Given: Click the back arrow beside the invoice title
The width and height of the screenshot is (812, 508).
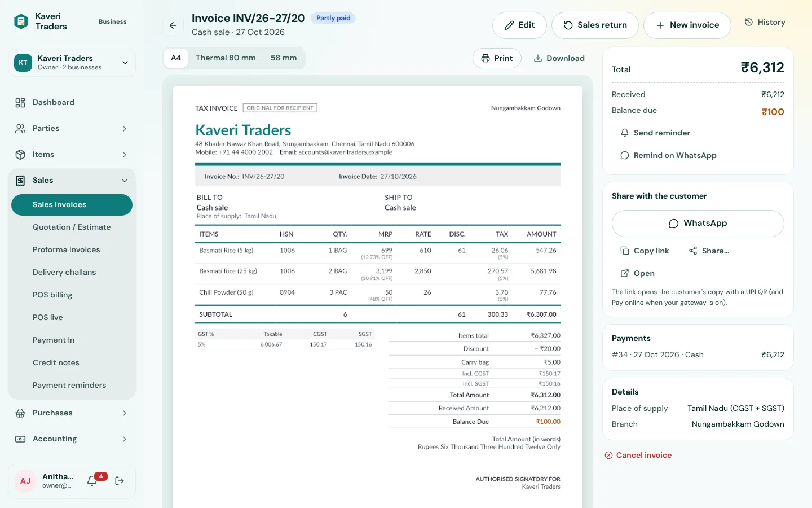Looking at the screenshot, I should click(x=173, y=25).
